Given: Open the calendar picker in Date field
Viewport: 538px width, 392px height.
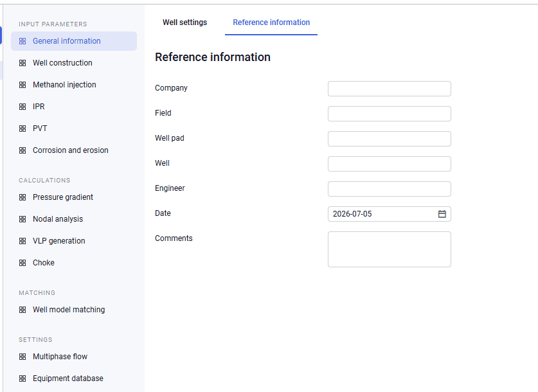Looking at the screenshot, I should 442,214.
